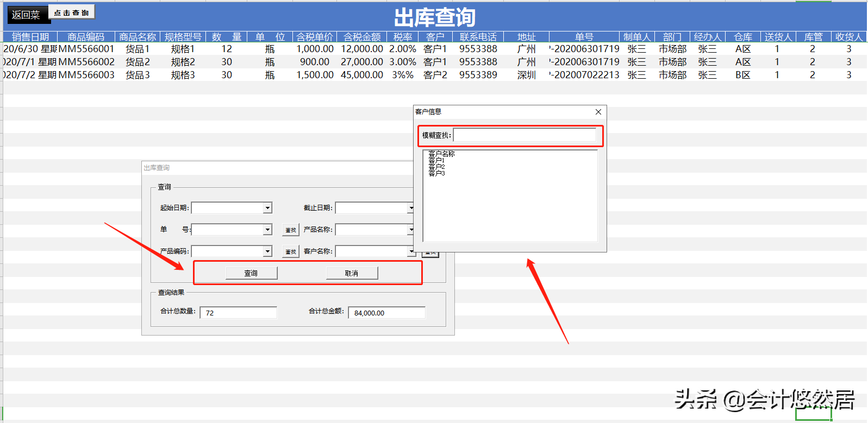Select 客户2 in the 客户信息 list
The height and width of the screenshot is (423, 868).
tap(436, 167)
